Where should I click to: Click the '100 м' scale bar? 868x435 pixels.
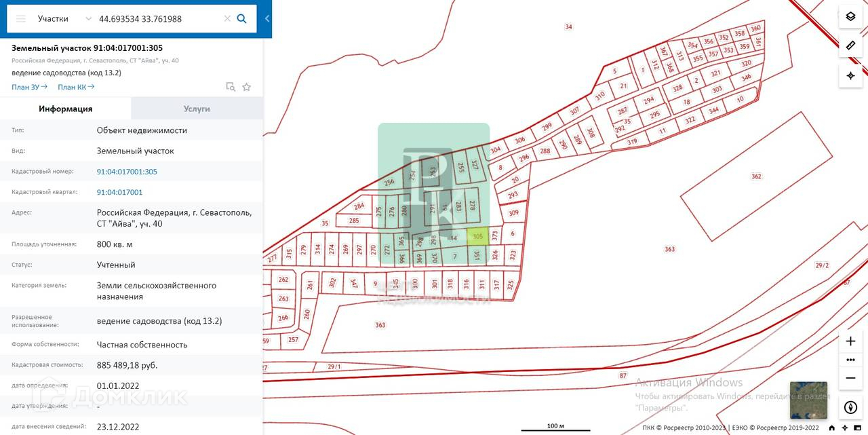point(555,427)
